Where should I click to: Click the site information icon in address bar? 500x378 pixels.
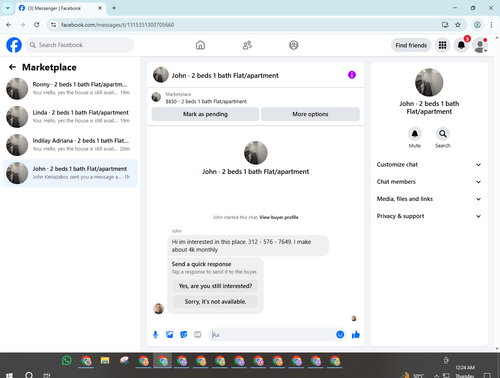tap(54, 25)
